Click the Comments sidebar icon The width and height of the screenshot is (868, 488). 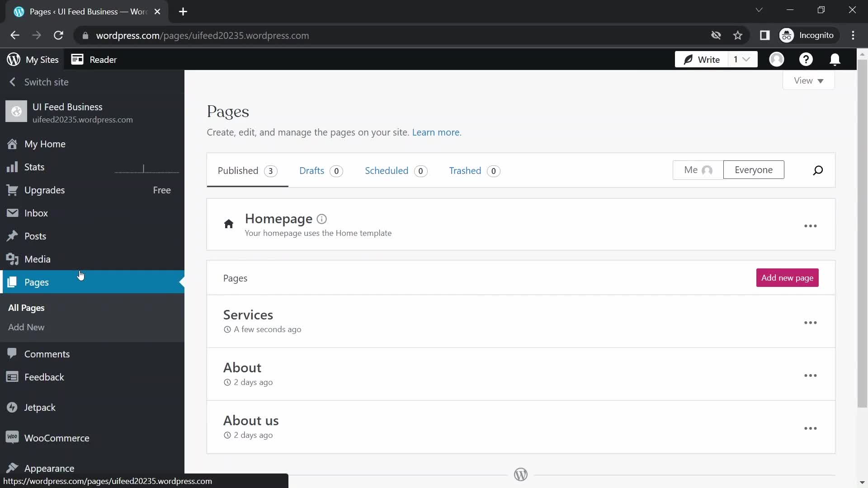point(13,353)
